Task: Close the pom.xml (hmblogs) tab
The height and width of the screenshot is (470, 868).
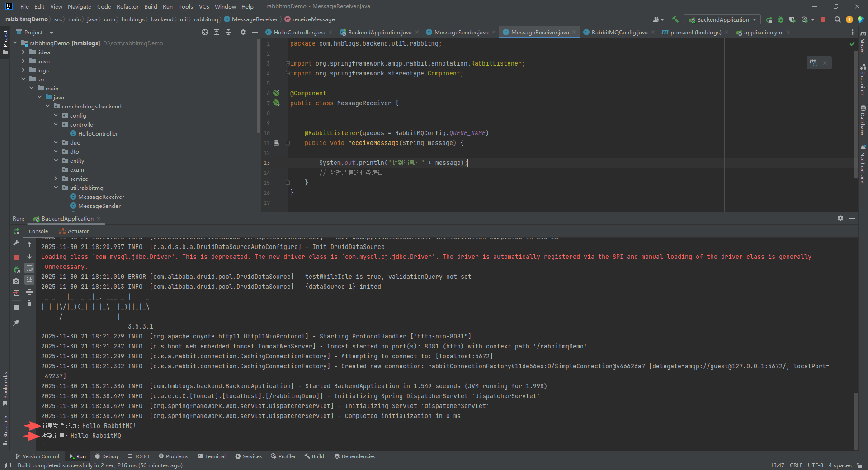Action: pyautogui.click(x=726, y=32)
